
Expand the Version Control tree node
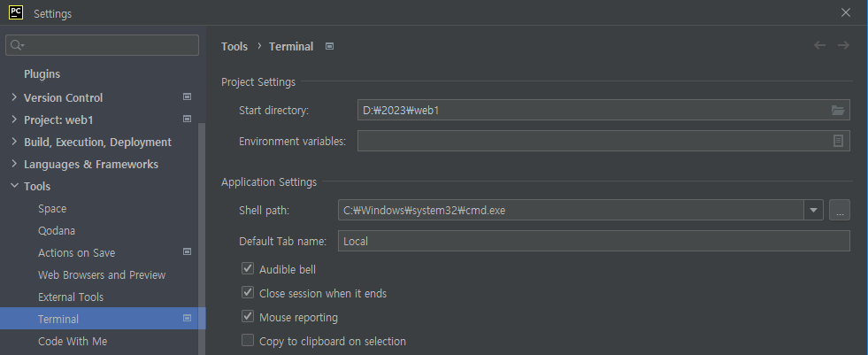[x=14, y=97]
